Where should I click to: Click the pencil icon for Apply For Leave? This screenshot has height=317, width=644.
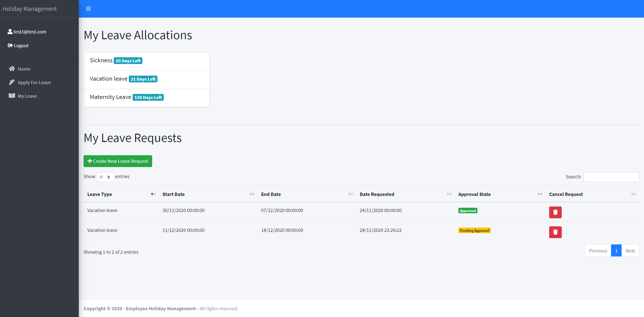12,82
